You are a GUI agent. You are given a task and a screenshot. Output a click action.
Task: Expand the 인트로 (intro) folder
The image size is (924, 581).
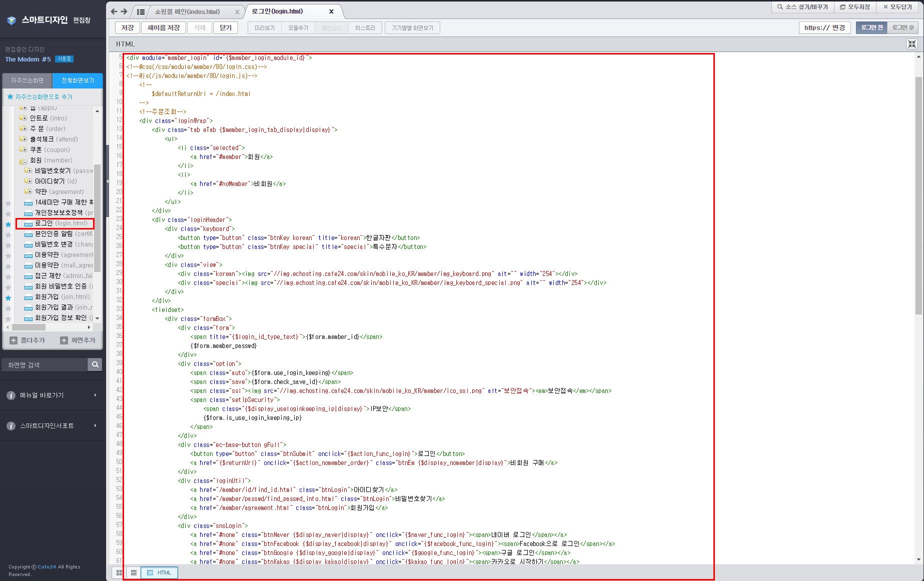click(23, 118)
